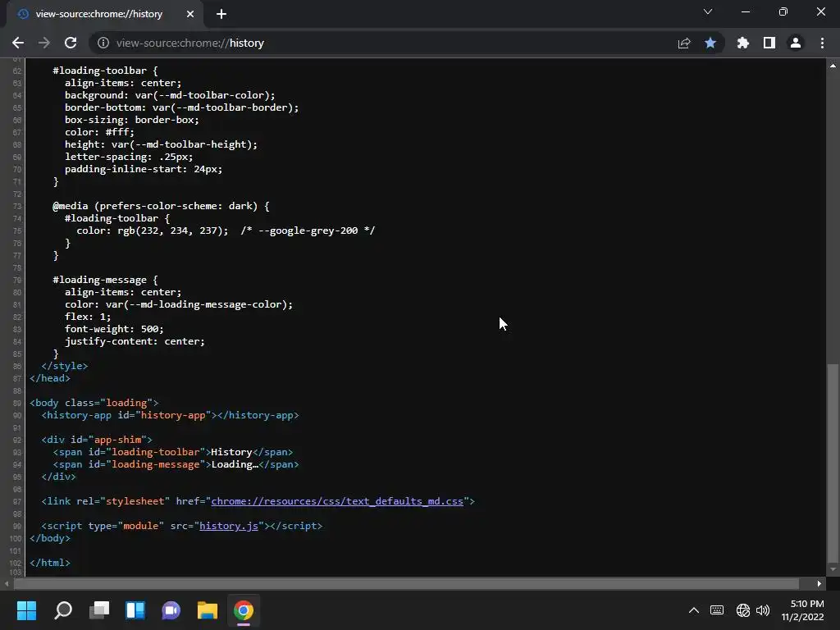840x630 pixels.
Task: Open the history.js script link
Action: click(229, 526)
